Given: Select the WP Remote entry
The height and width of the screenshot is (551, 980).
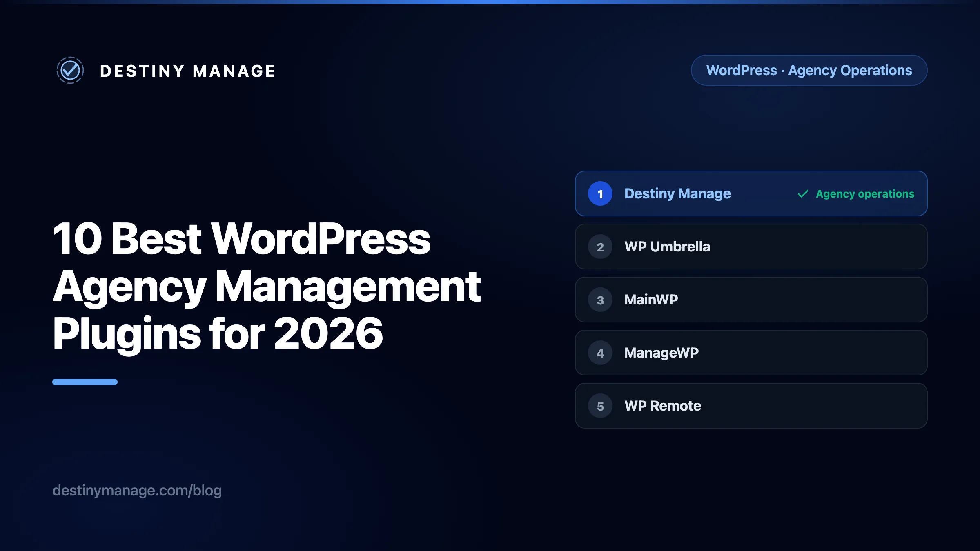Looking at the screenshot, I should 751,406.
